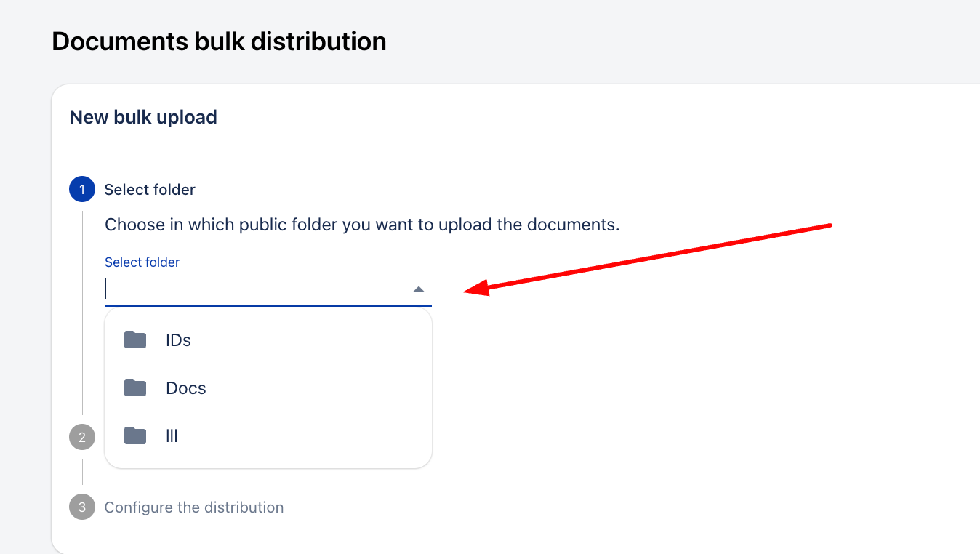Click the vertical connector line below step 1

[82, 313]
